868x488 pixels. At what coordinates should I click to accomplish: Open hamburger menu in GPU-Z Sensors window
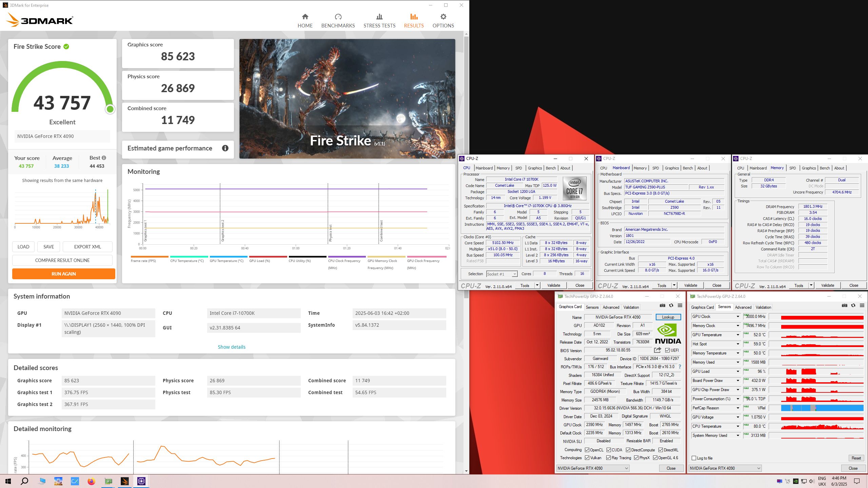click(x=862, y=305)
